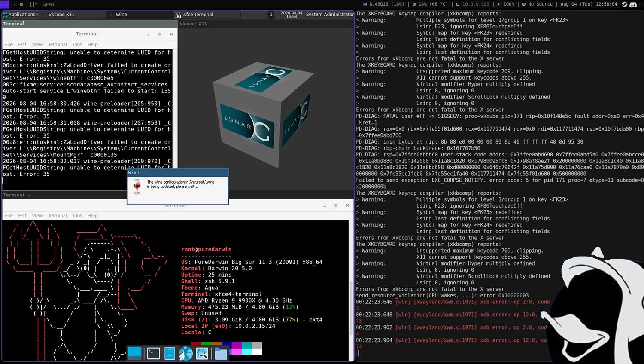Open file manager cabinet icon in dock
Image resolution: width=644 pixels, height=364 pixels.
tap(170, 353)
